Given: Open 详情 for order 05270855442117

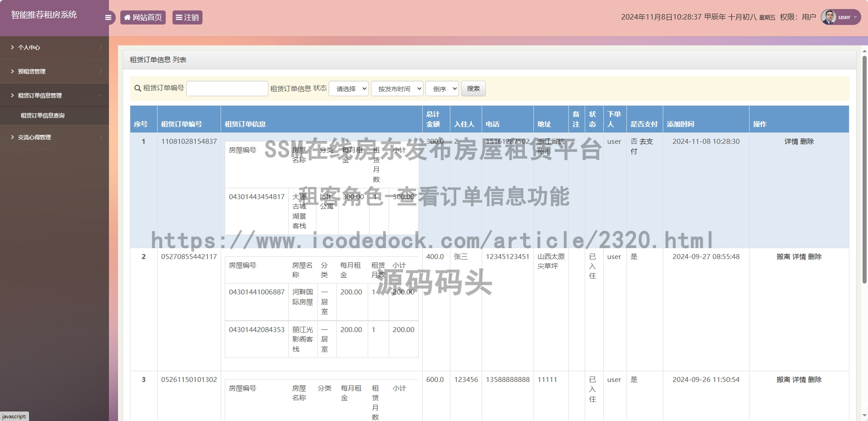Looking at the screenshot, I should pyautogui.click(x=799, y=257).
